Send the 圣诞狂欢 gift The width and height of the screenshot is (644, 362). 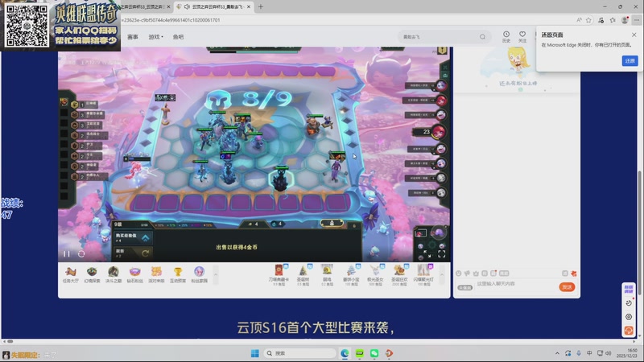pyautogui.click(x=399, y=274)
